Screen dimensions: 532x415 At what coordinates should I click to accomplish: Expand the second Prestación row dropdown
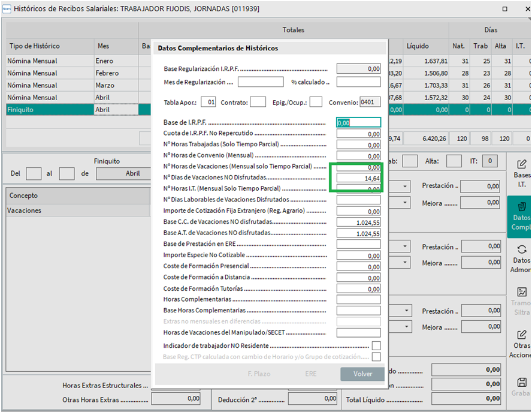tap(406, 246)
